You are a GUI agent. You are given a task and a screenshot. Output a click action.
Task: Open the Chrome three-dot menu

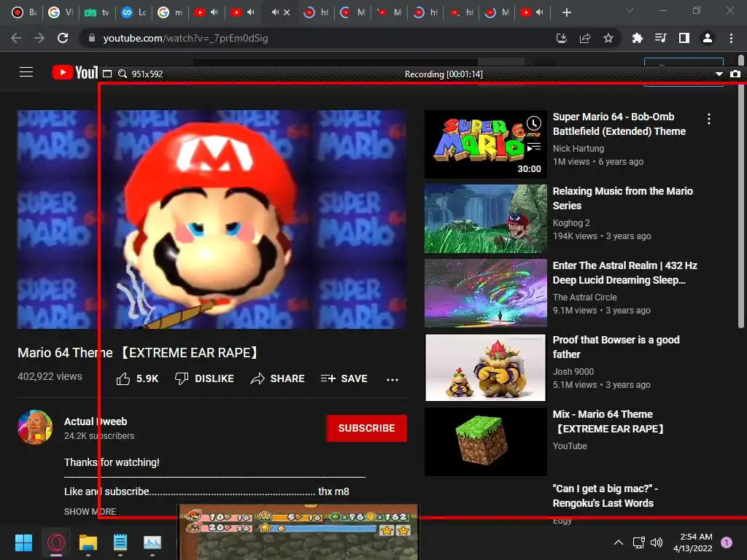pyautogui.click(x=731, y=38)
